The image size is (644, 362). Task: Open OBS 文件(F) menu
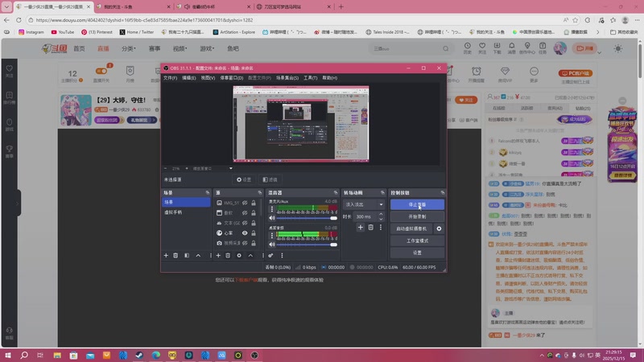[x=170, y=77]
